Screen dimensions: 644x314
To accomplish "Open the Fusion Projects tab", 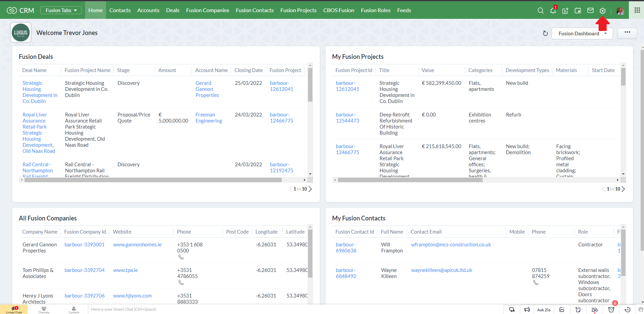I will click(298, 10).
